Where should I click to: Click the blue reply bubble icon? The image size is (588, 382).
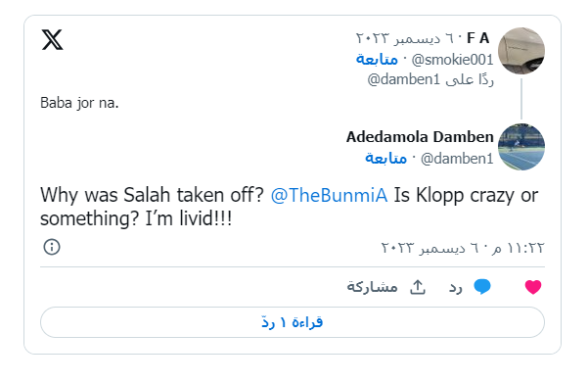pyautogui.click(x=482, y=287)
